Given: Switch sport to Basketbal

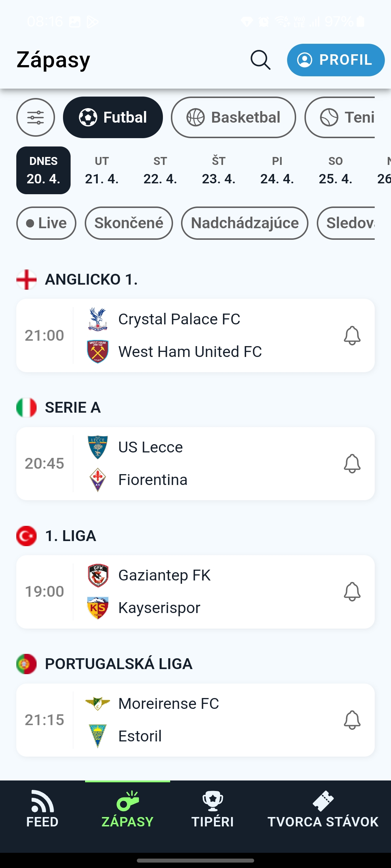Looking at the screenshot, I should click(x=233, y=117).
